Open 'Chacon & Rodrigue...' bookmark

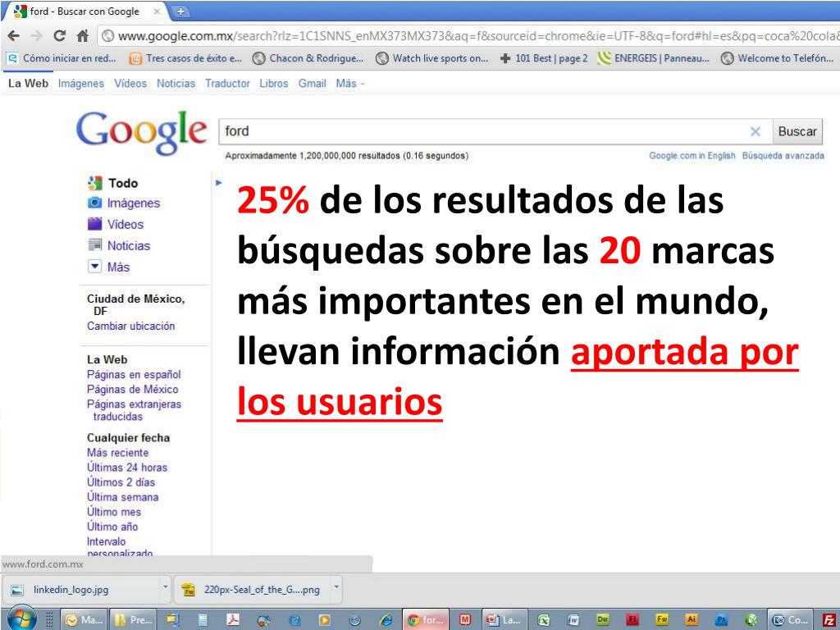coord(308,58)
